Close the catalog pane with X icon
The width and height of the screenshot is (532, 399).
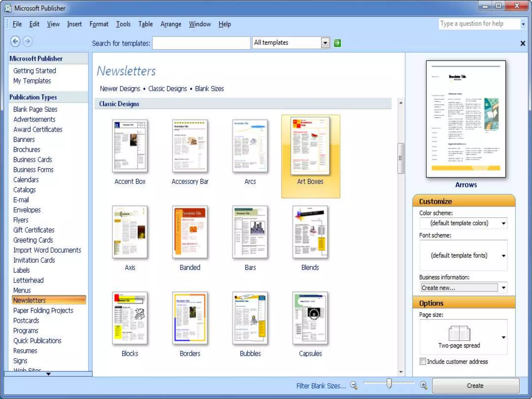(523, 43)
